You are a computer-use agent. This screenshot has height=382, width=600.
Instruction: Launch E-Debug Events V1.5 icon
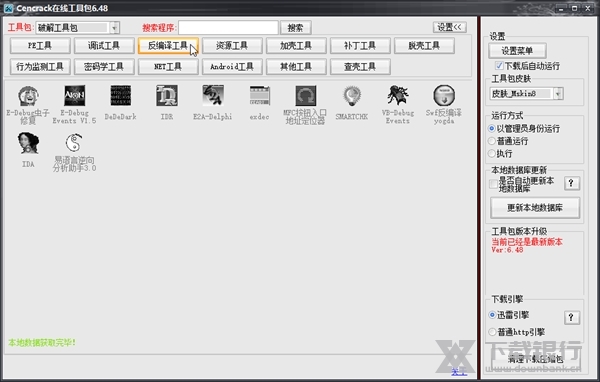coord(74,96)
